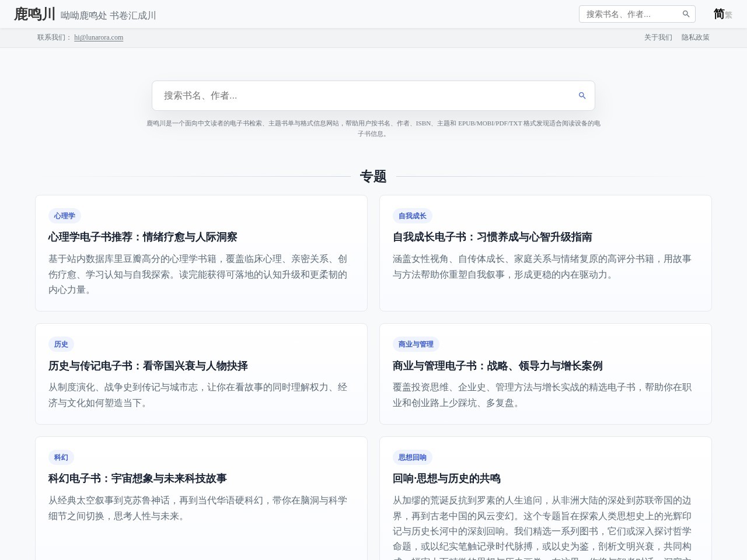Open 商业与管理电子书 topic title
Viewport: 747px width, 560px height.
click(498, 366)
